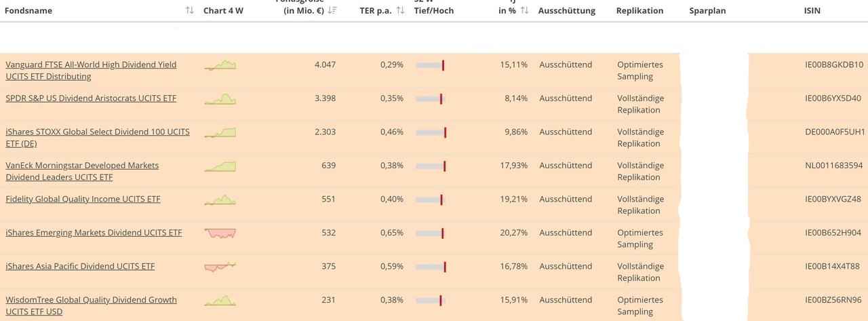Open iShares STOXX Global Select Dividend 100
This screenshot has height=321, width=868.
tap(98, 138)
